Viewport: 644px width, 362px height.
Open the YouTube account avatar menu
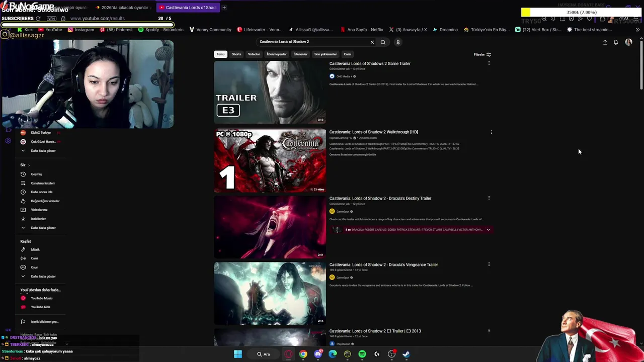[628, 42]
